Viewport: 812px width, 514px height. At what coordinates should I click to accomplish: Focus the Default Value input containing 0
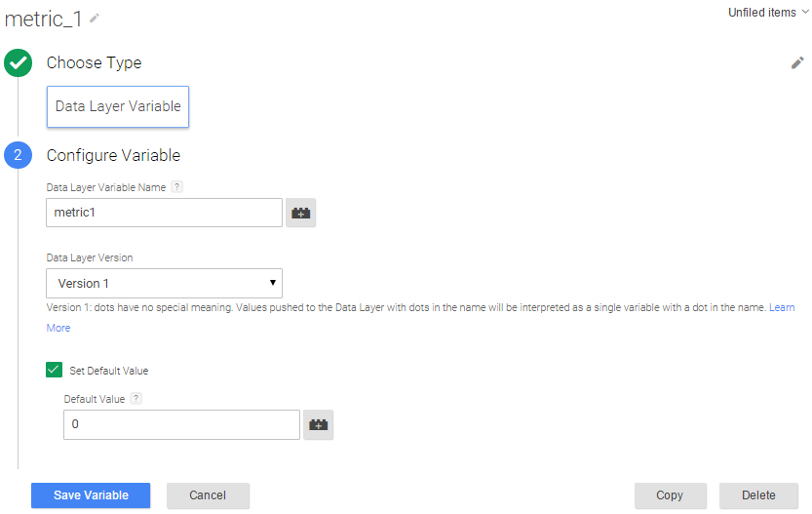point(181,425)
